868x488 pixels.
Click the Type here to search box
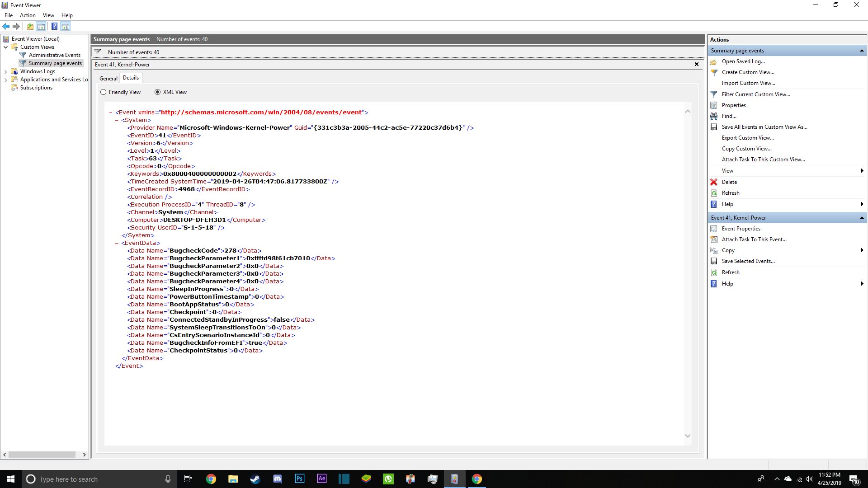99,479
